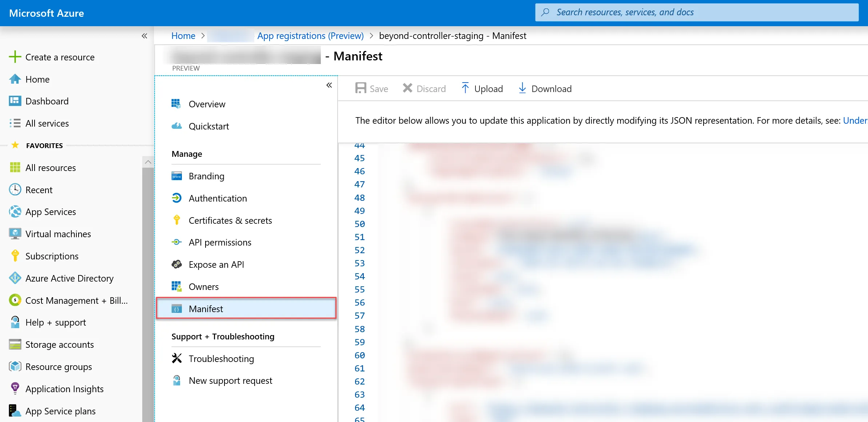Open Virtual machines in sidebar
The width and height of the screenshot is (868, 422).
(58, 234)
